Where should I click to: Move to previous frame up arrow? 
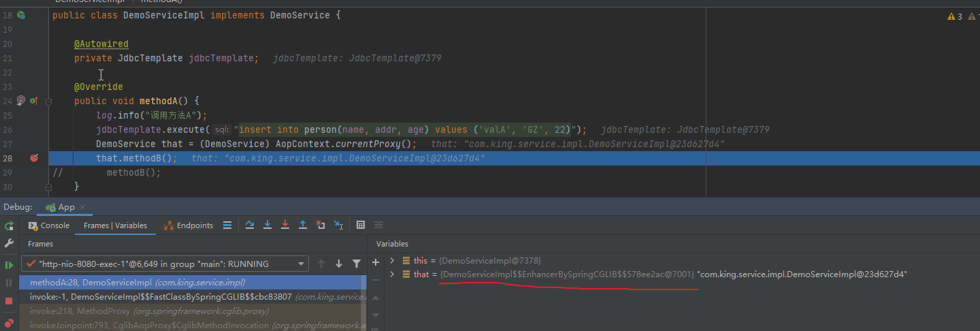(321, 264)
